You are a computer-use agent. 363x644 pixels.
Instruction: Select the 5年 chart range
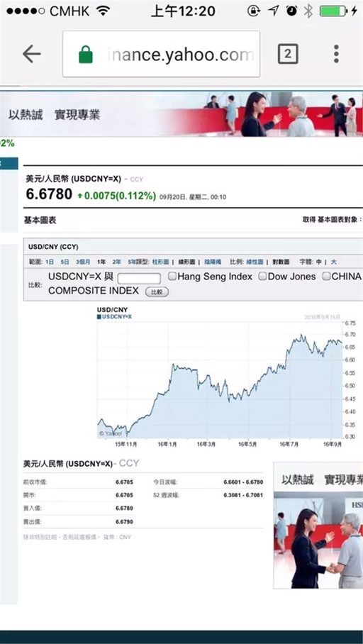(132, 262)
